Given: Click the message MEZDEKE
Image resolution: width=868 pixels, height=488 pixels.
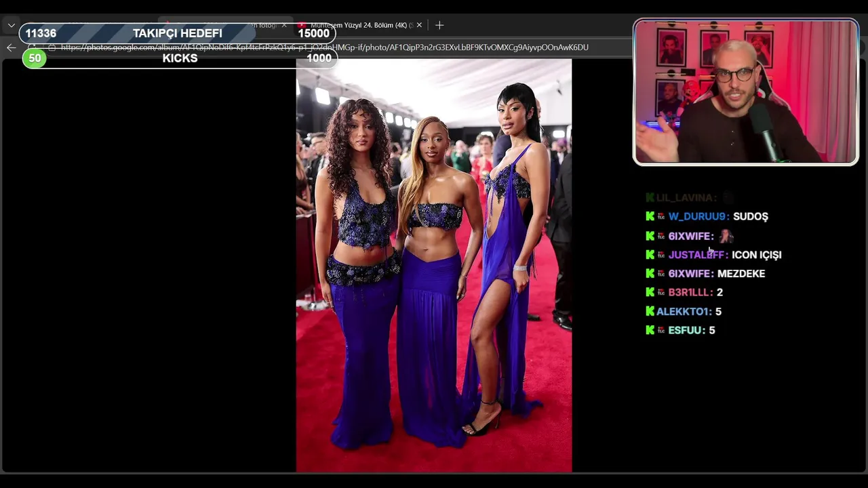Looking at the screenshot, I should coord(741,274).
